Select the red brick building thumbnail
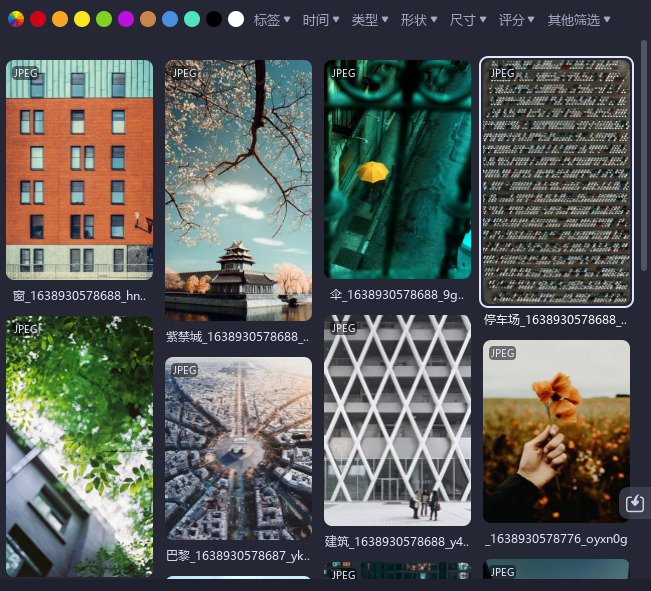The height and width of the screenshot is (591, 651). [79, 170]
